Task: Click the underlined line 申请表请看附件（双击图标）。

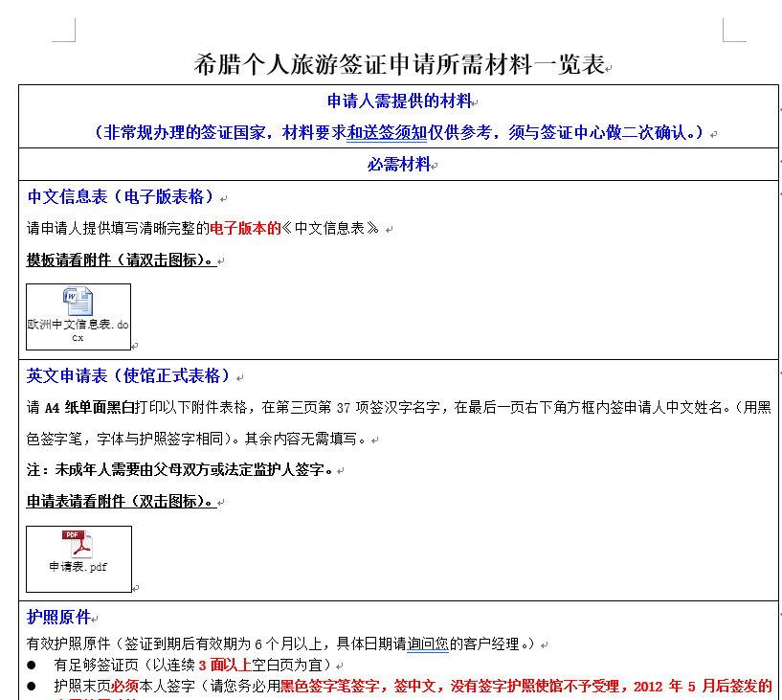Action: click(x=122, y=502)
